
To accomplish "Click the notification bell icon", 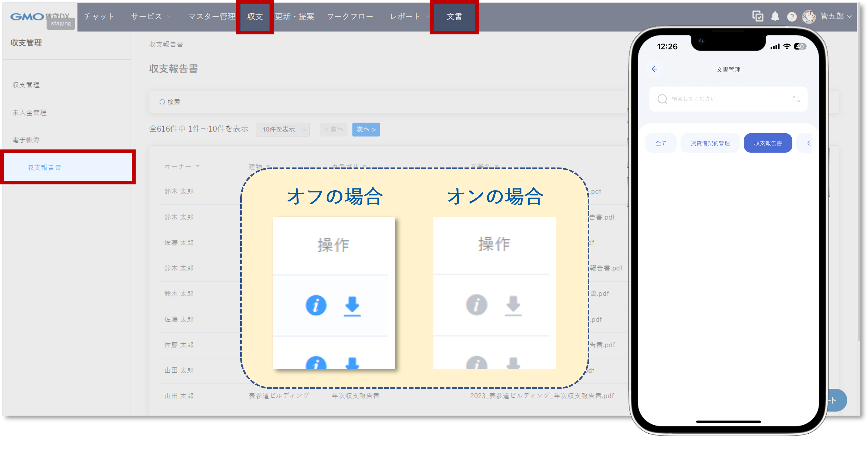I will pyautogui.click(x=775, y=16).
